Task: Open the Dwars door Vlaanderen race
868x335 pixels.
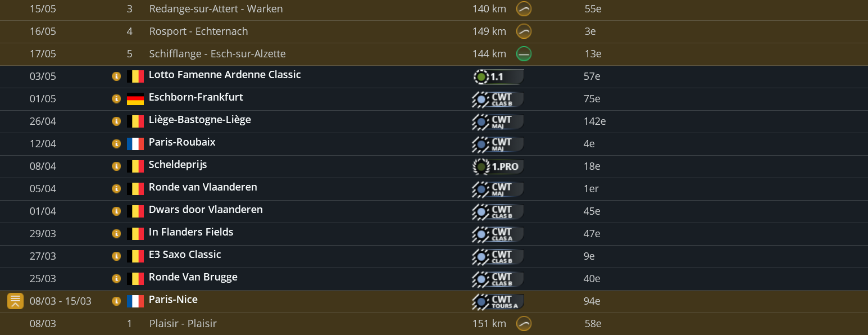Action: pos(206,210)
